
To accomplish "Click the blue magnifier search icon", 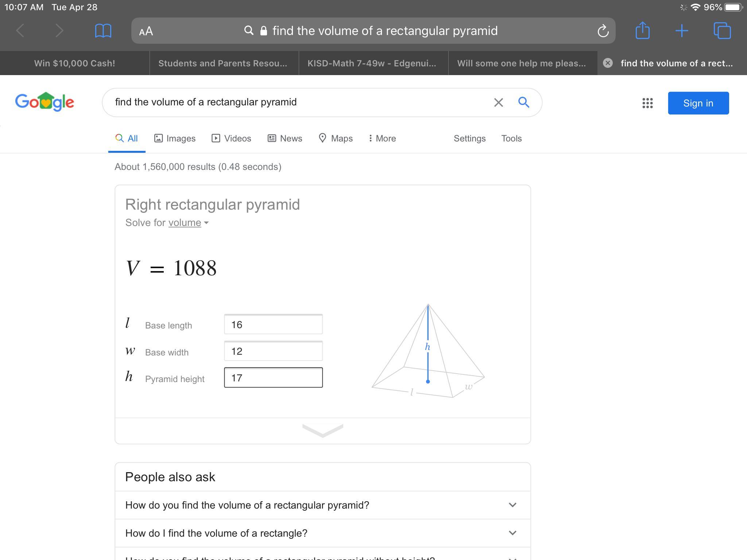I will (x=524, y=102).
